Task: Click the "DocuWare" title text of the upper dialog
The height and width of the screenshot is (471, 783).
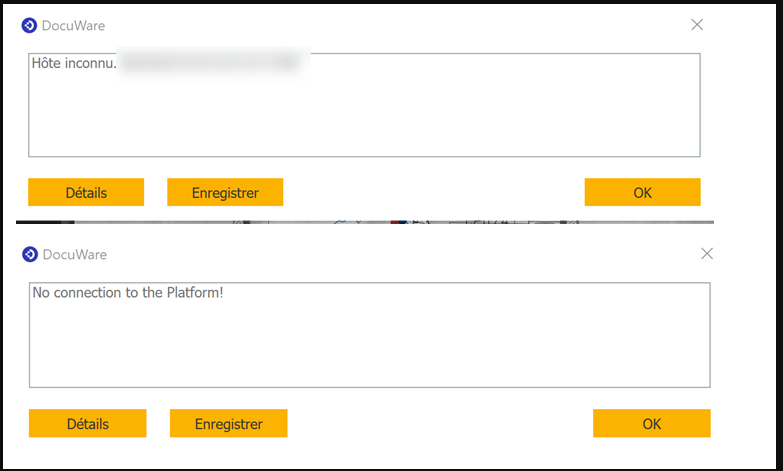Action: [x=74, y=25]
